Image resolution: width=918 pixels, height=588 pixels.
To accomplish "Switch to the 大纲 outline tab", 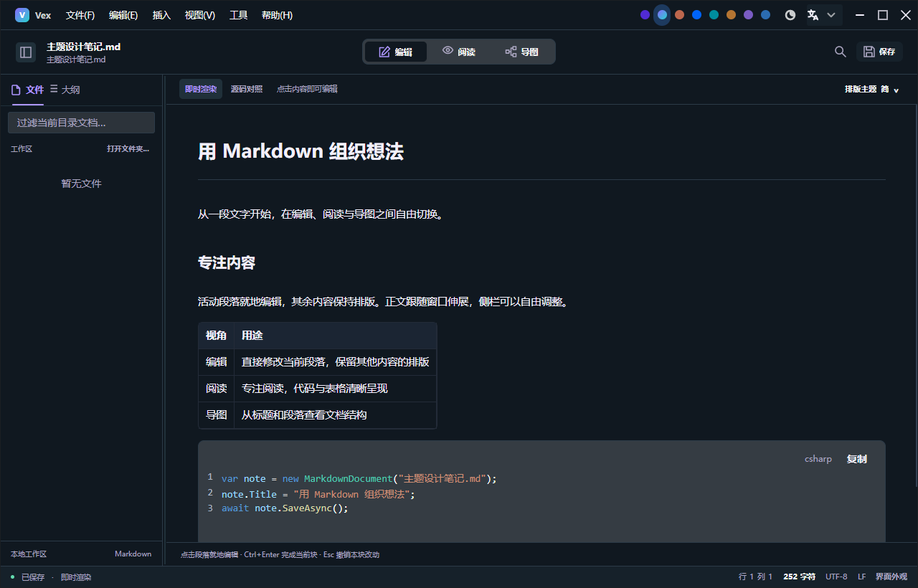I will click(x=65, y=90).
